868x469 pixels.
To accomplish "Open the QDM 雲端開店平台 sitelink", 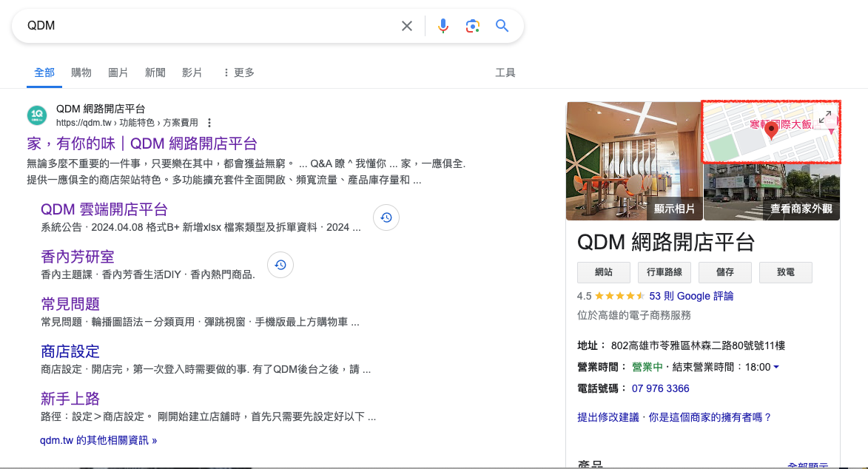I will click(x=104, y=209).
